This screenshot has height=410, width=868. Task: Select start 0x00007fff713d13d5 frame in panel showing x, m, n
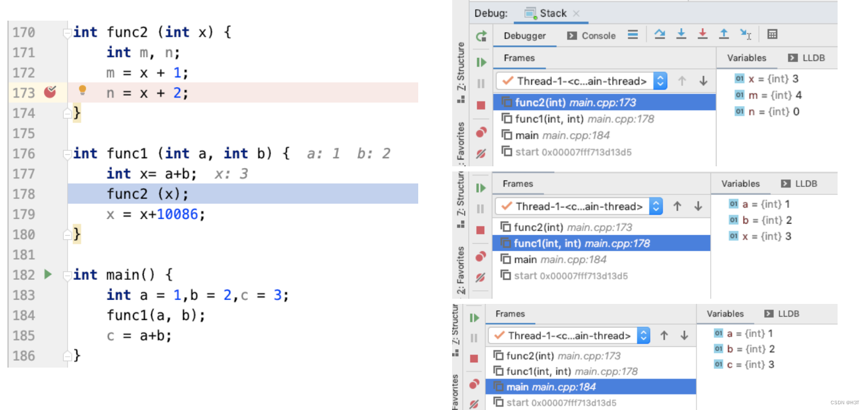(604, 151)
